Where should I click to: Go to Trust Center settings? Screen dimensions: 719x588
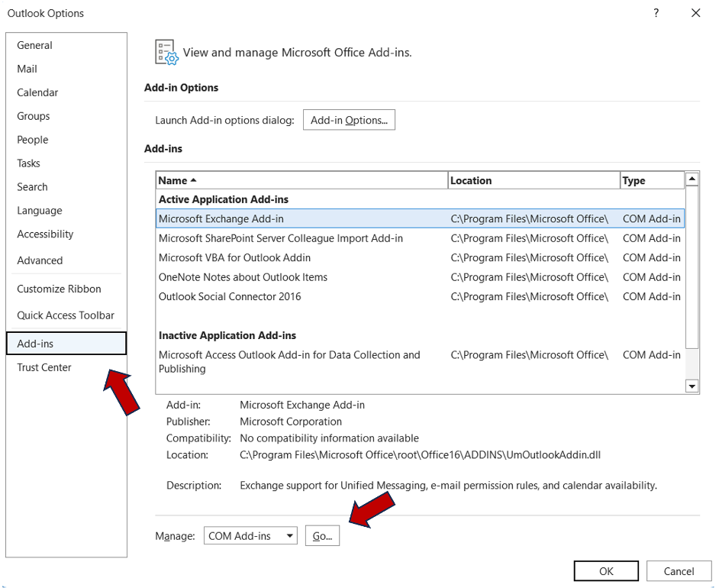pos(44,367)
